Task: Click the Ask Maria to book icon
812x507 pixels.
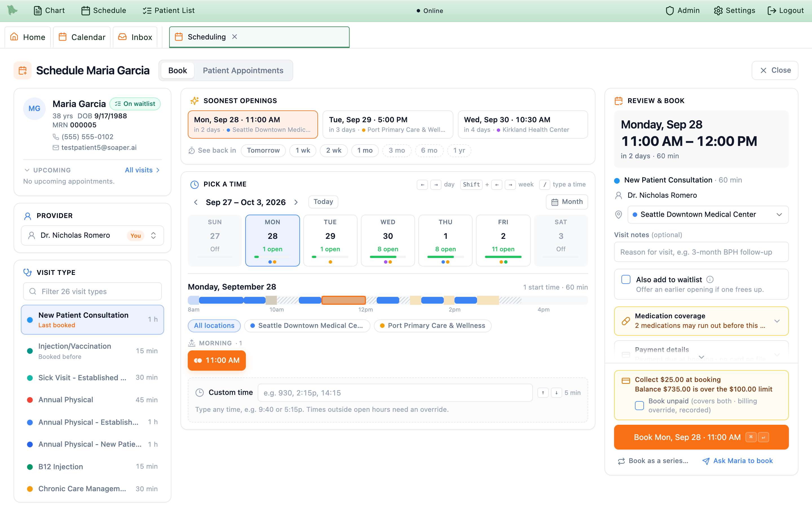Action: pyautogui.click(x=706, y=461)
